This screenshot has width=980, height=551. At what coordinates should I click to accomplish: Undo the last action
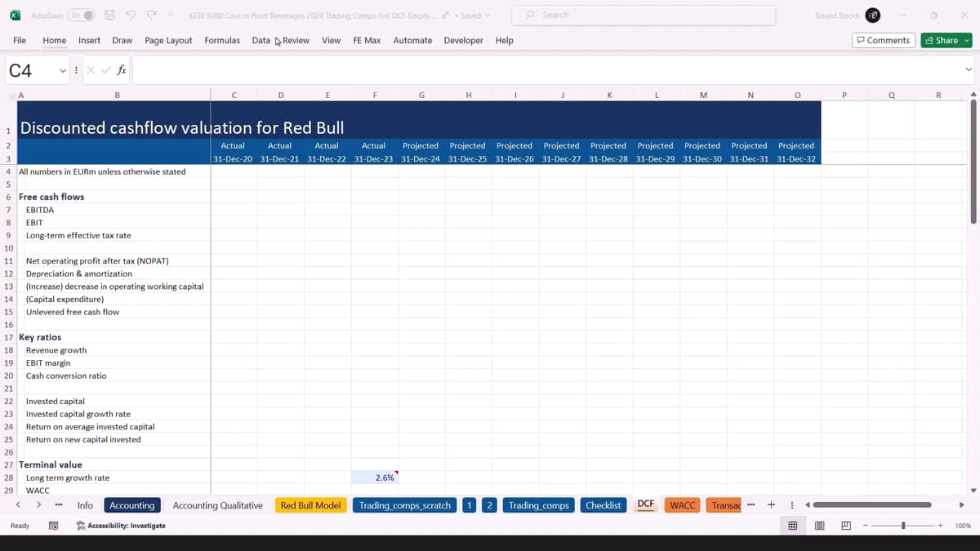pos(131,16)
